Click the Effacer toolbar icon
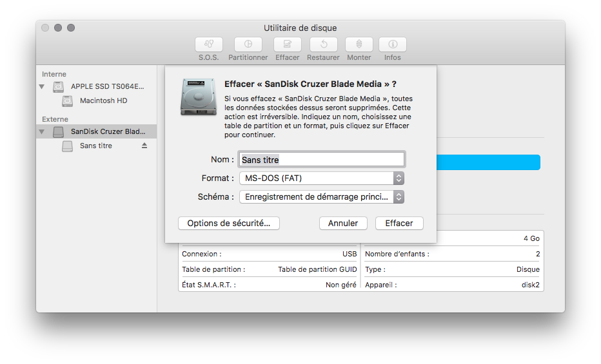 tap(287, 44)
